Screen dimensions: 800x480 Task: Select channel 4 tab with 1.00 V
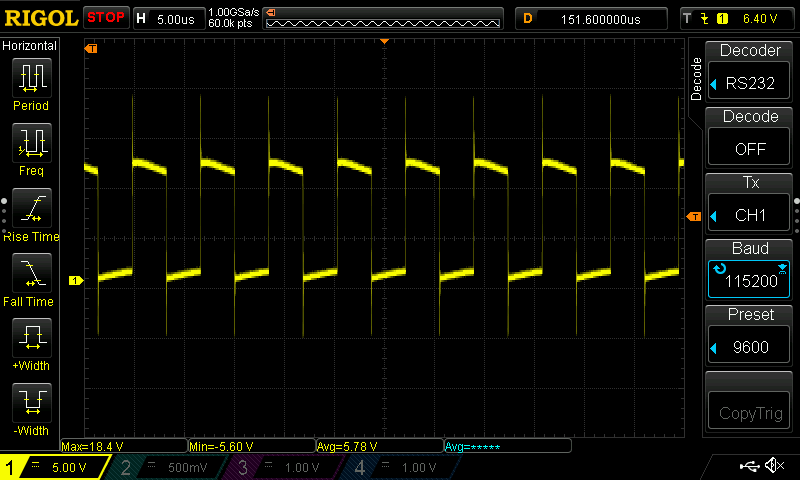(401, 467)
